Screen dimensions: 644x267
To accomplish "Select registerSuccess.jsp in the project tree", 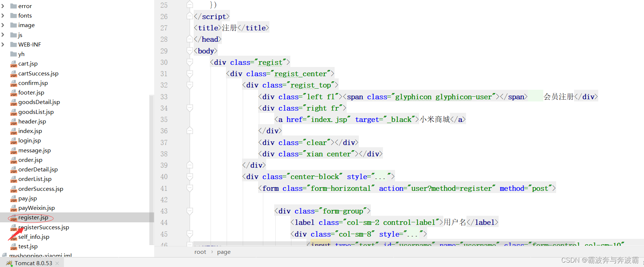I will 44,227.
